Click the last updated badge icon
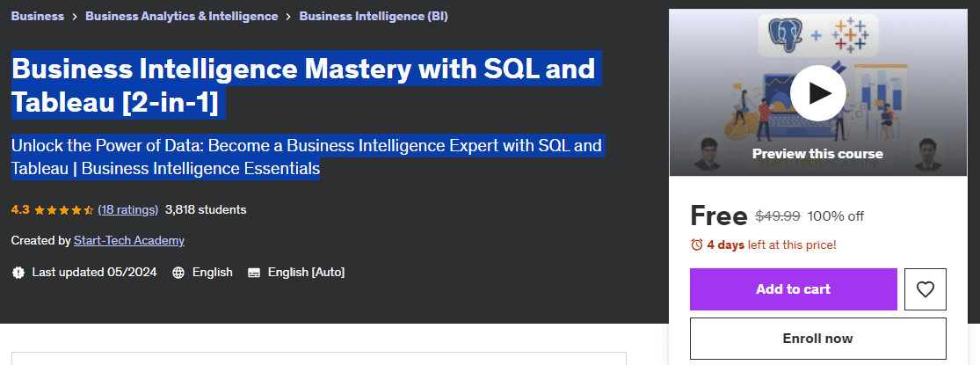 point(18,273)
